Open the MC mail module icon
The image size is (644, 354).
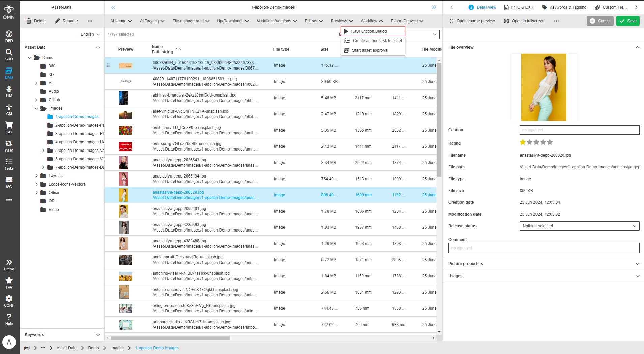tap(9, 182)
